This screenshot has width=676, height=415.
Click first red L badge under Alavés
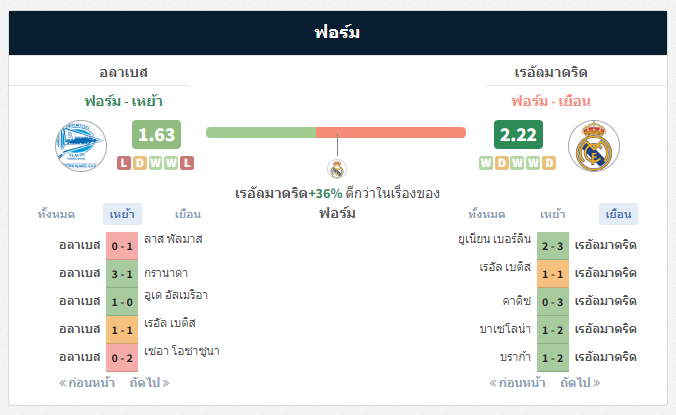point(124,163)
